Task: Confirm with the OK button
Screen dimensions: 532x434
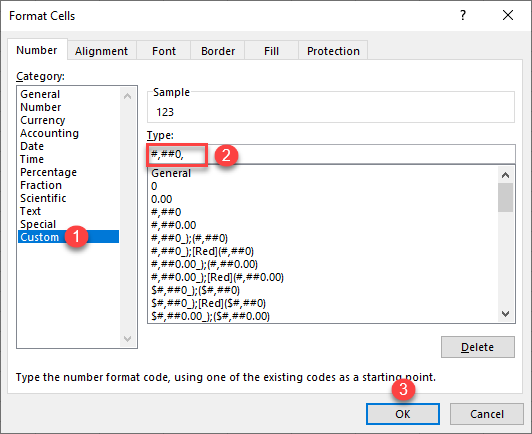Action: pyautogui.click(x=403, y=414)
